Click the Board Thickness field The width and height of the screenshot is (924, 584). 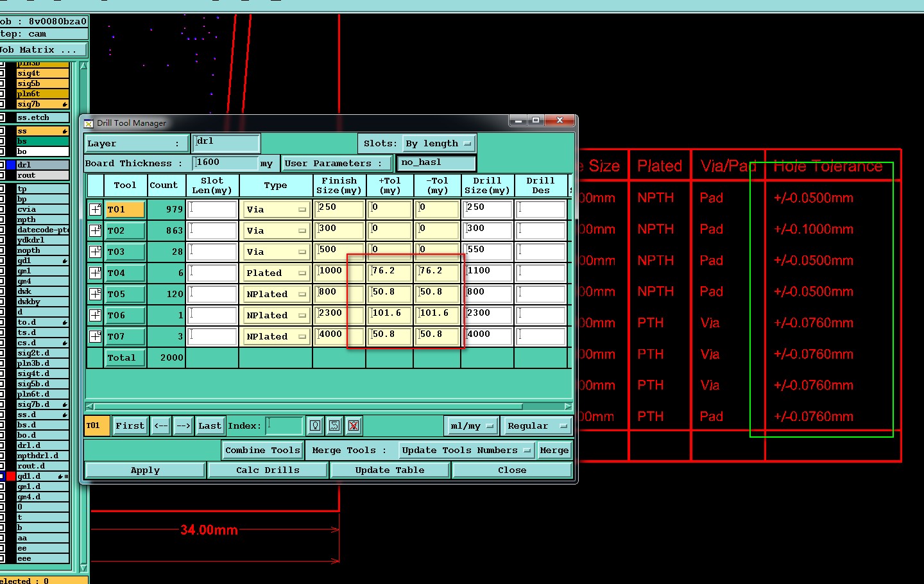coord(225,163)
